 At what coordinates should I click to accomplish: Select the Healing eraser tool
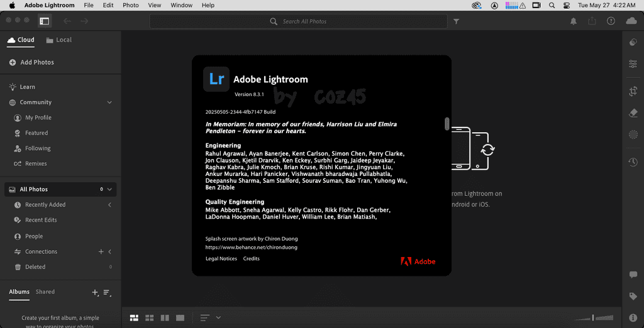633,113
